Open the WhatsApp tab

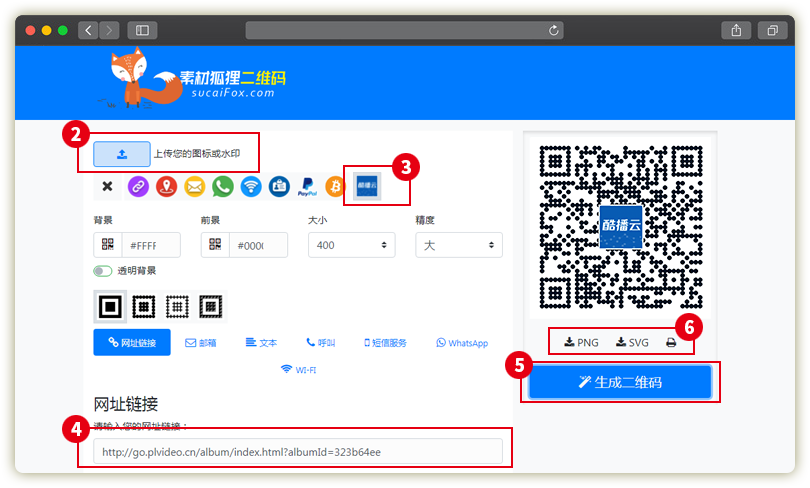pyautogui.click(x=462, y=343)
